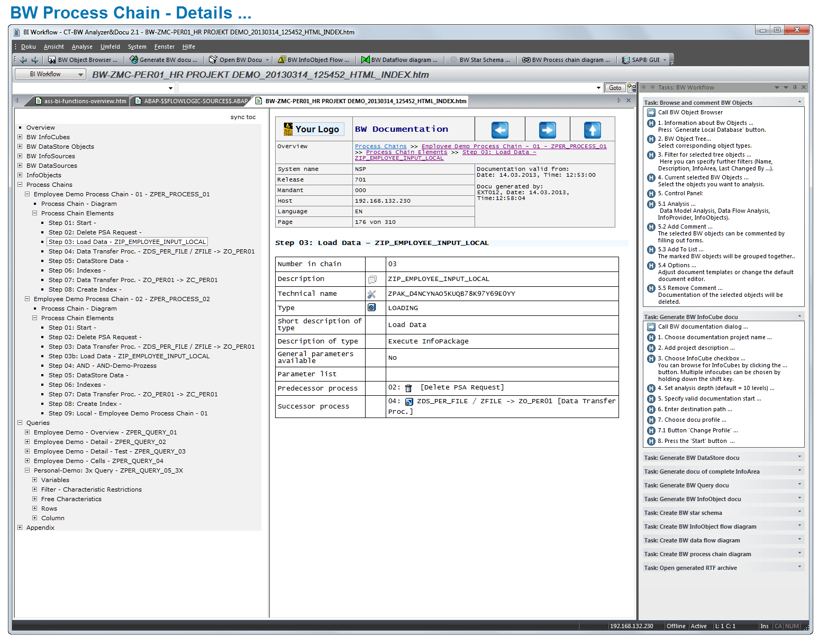
Task: Click the comment icon in the Description row
Action: tap(373, 279)
